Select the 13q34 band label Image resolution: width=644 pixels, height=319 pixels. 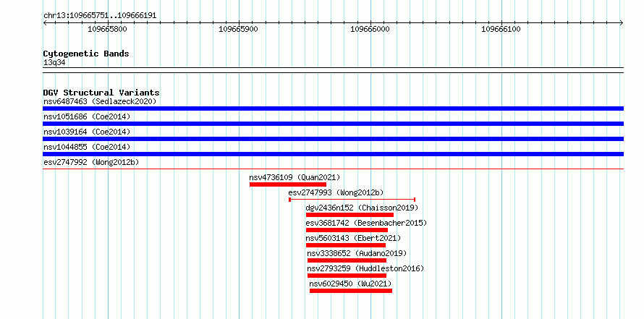point(54,63)
